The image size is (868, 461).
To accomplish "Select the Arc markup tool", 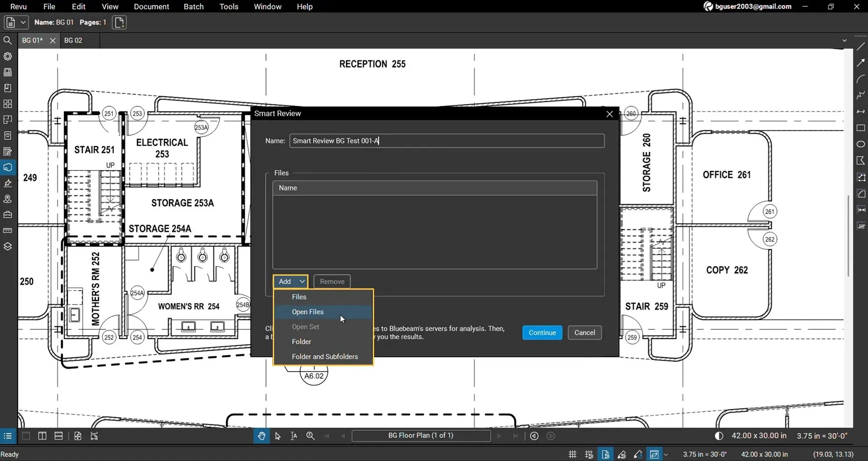I will (x=861, y=79).
